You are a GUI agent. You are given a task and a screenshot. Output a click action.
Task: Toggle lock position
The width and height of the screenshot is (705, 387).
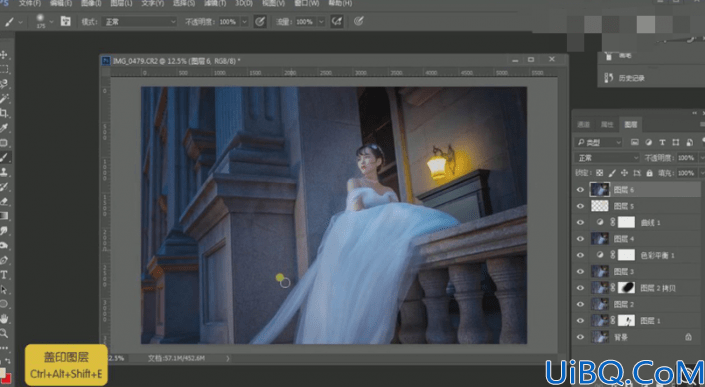(625, 173)
